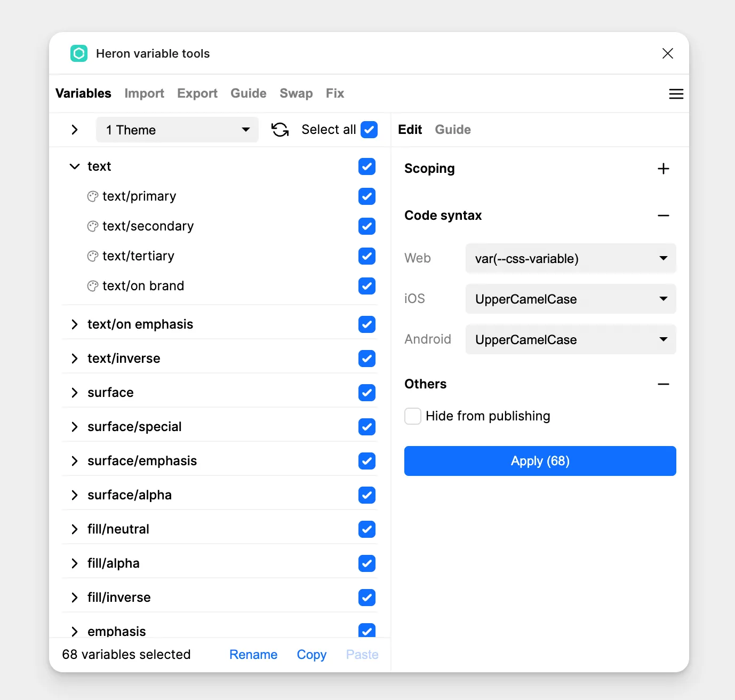735x700 pixels.
Task: Collapse the Others section
Action: point(663,384)
